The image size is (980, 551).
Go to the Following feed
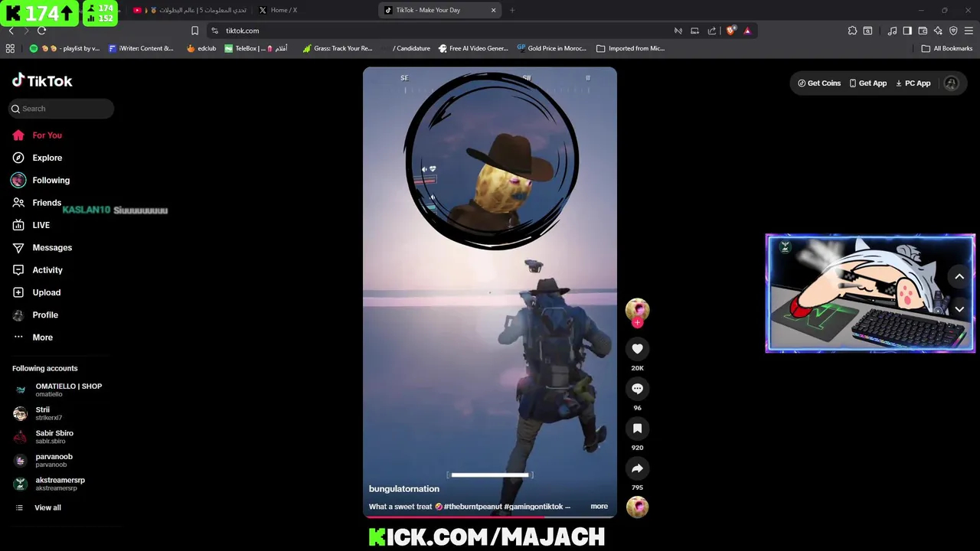pyautogui.click(x=41, y=180)
